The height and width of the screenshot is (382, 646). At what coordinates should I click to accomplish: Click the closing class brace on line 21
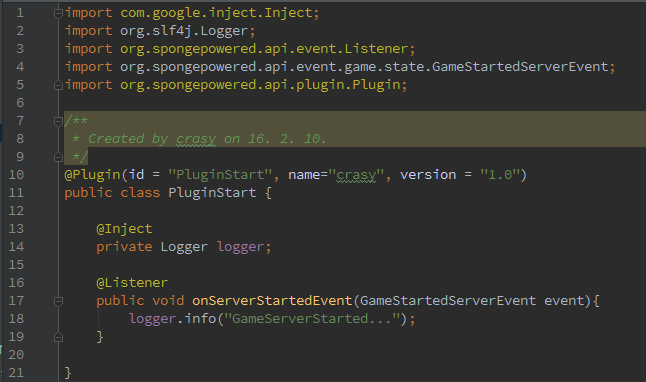point(68,373)
